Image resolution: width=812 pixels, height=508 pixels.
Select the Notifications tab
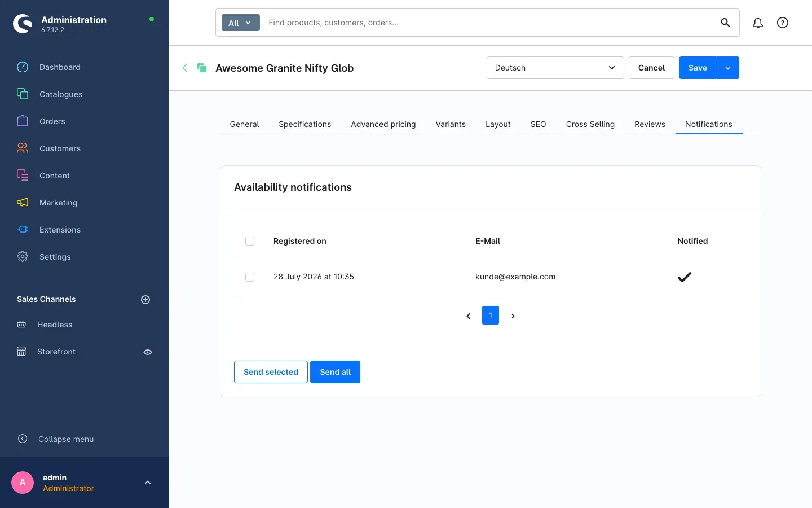click(709, 124)
